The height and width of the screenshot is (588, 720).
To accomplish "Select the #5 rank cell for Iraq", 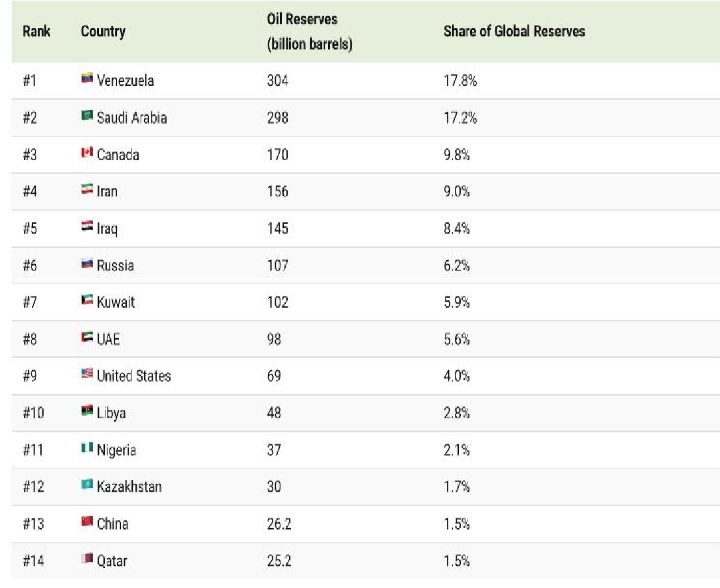I will [x=30, y=228].
